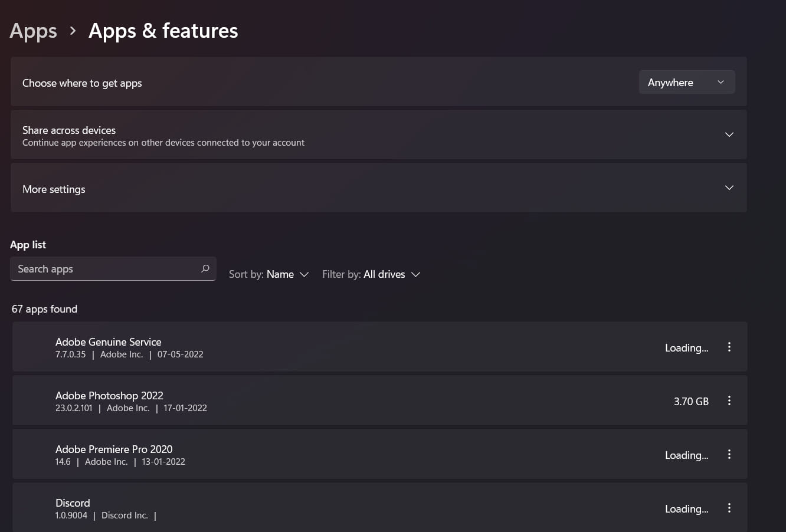Click the 13-01-2022 date under Premiere Pro
This screenshot has height=532, width=786.
coord(163,462)
